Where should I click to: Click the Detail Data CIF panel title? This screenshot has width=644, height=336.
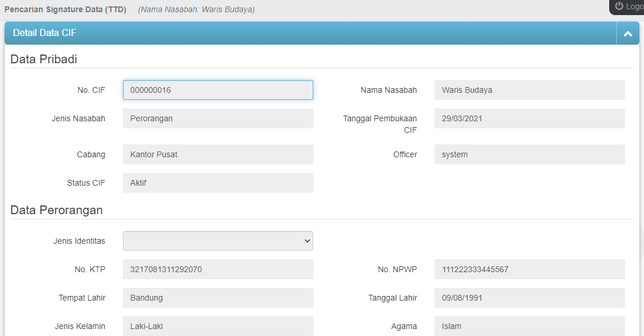pyautogui.click(x=45, y=33)
